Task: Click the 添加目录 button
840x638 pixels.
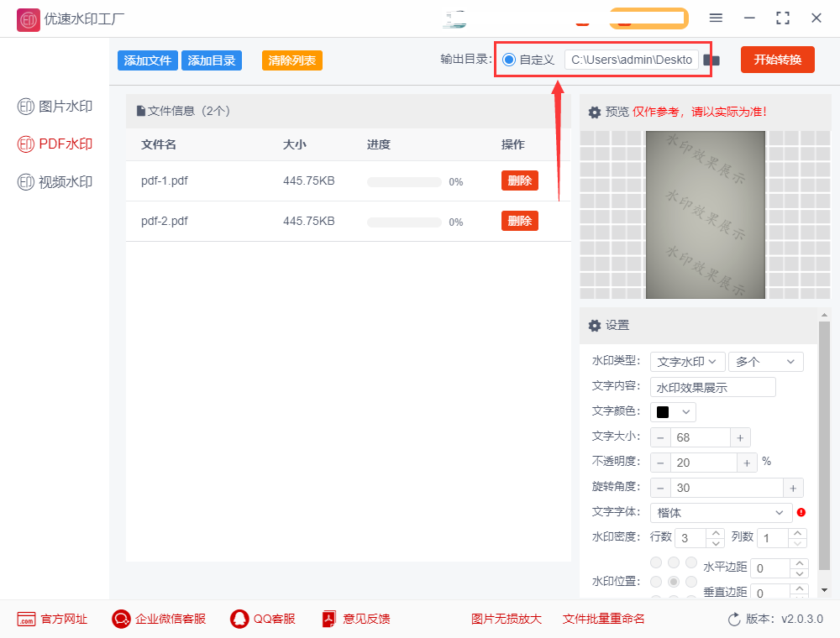Action: [212, 60]
